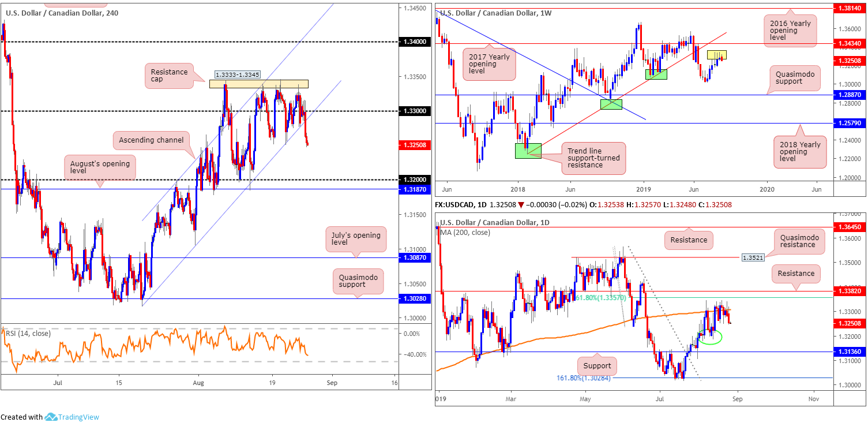Click the 1.25790 price tag
The image size is (868, 426).
tap(850, 123)
